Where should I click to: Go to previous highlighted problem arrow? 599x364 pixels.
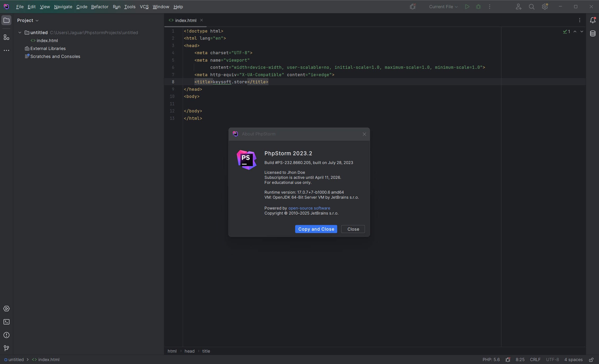pyautogui.click(x=575, y=31)
